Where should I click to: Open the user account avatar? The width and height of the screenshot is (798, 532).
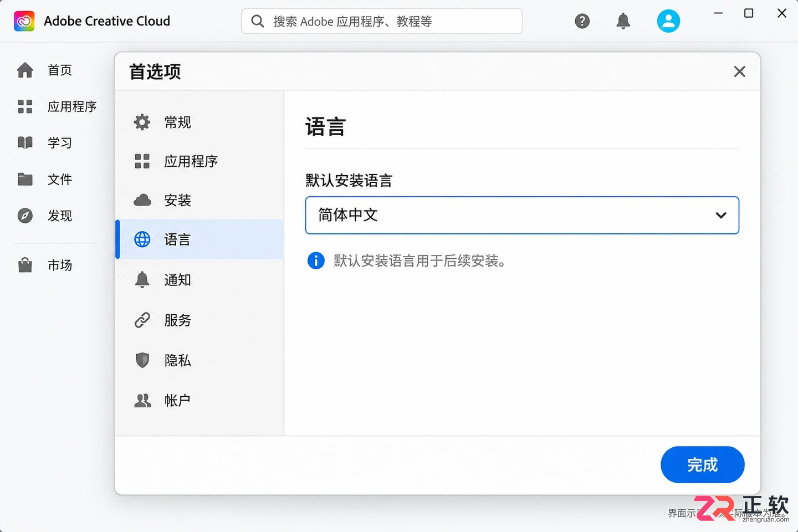click(668, 21)
